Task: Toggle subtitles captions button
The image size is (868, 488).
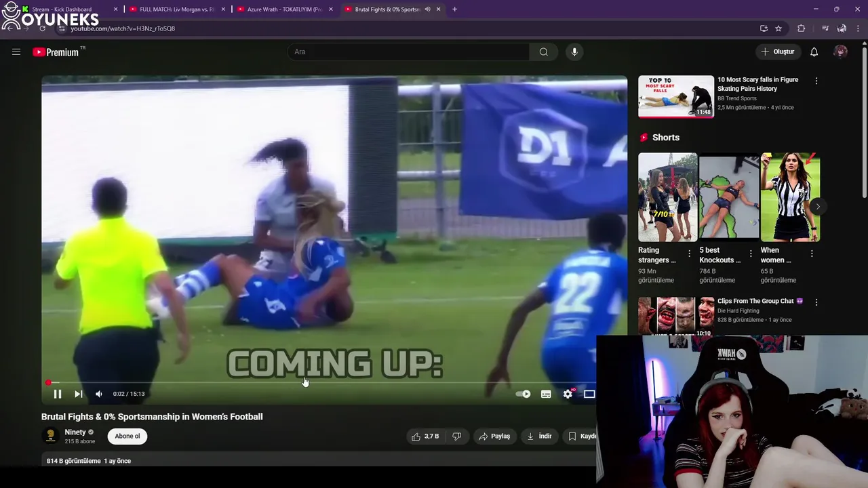Action: click(x=546, y=394)
